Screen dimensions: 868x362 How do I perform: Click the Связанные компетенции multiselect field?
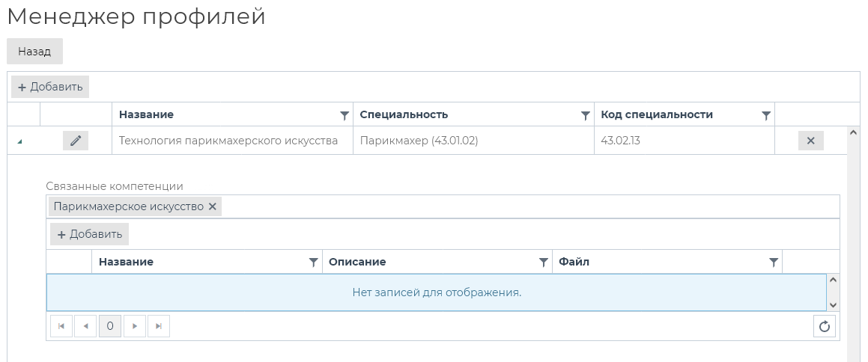tap(524, 206)
